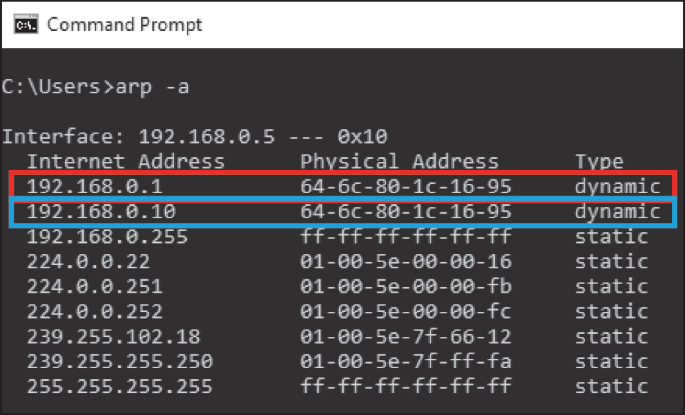The height and width of the screenshot is (415, 685).
Task: Click the Type column header
Action: (599, 162)
